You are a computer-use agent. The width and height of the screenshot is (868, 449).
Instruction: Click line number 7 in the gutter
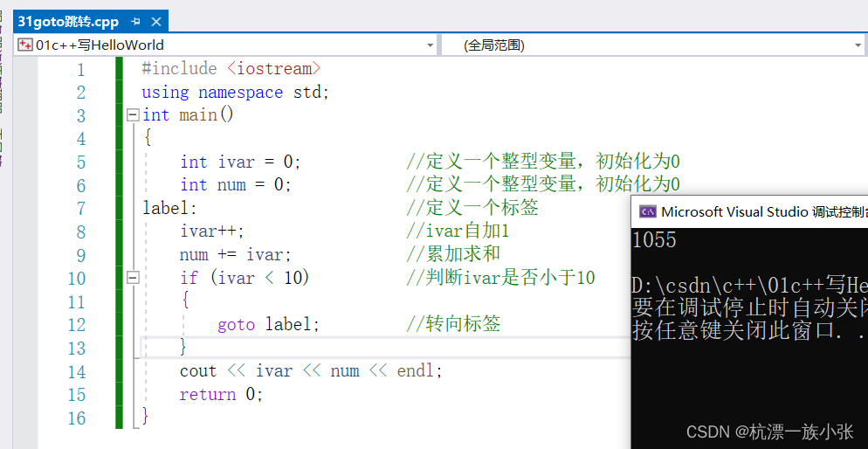81,209
